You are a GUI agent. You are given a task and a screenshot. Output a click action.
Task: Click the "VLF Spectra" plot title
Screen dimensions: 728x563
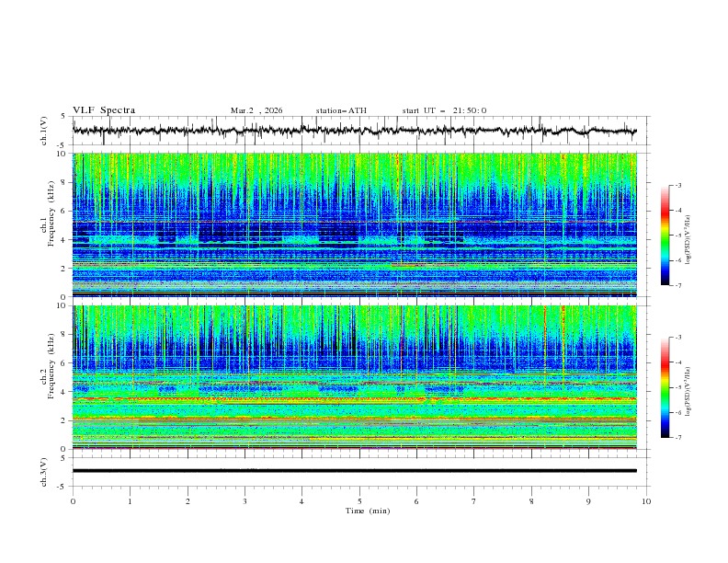click(x=104, y=110)
